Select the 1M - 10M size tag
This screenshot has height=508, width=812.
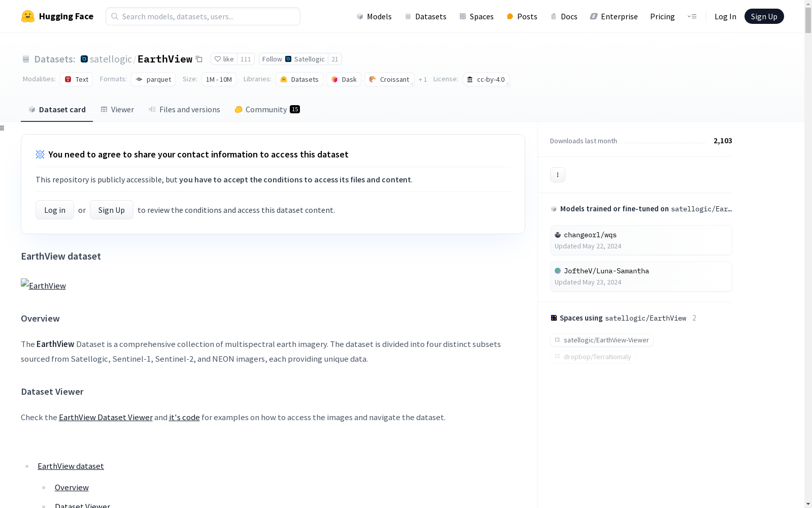coord(219,79)
